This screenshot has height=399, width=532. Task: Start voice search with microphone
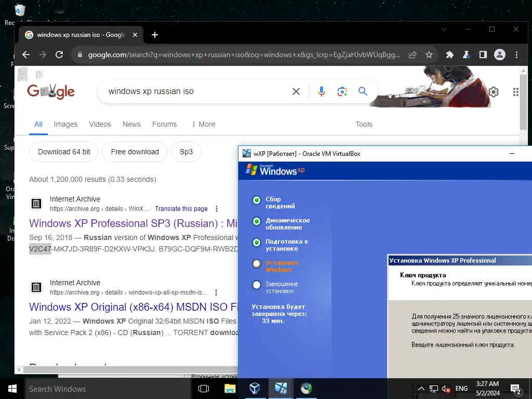click(321, 91)
